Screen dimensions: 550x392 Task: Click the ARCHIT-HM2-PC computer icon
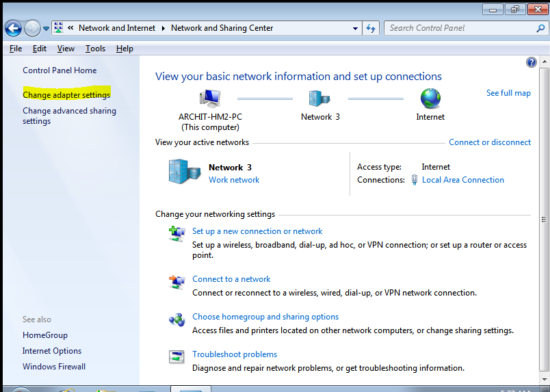[x=210, y=98]
